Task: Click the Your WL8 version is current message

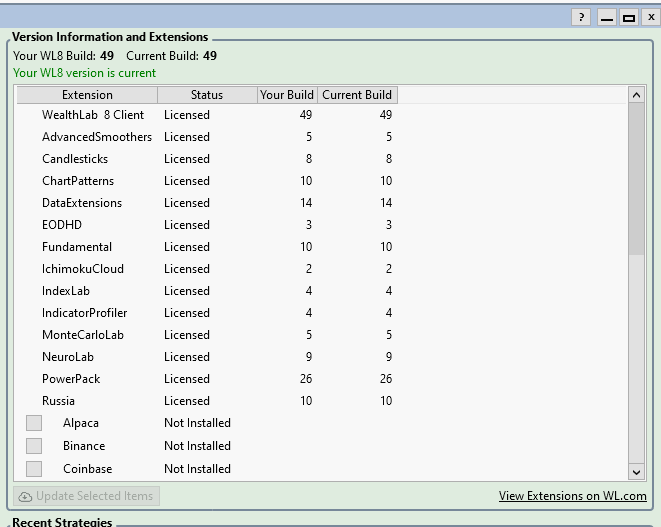Action: point(84,73)
